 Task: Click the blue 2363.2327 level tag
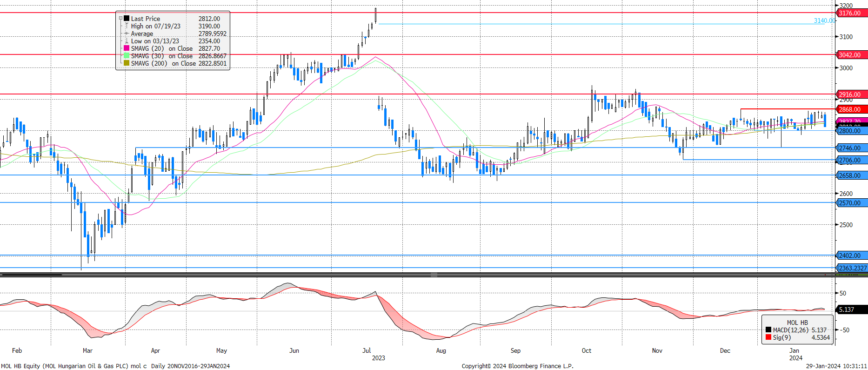[852, 268]
